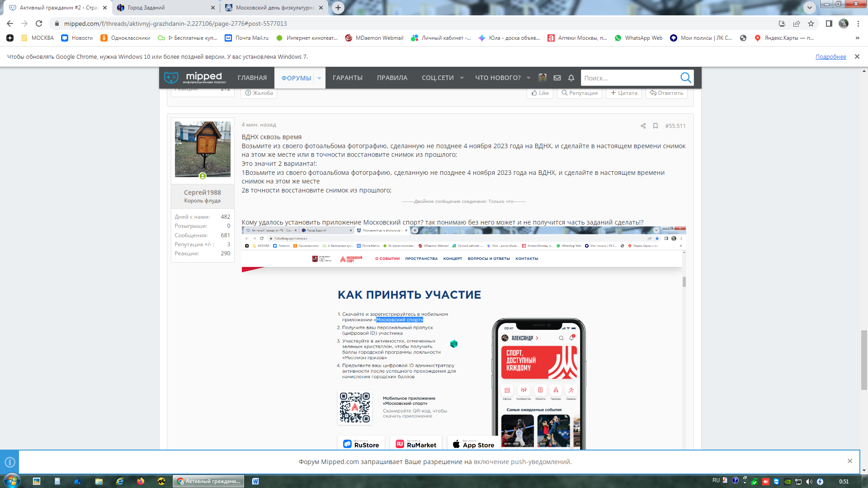Viewport: 868px width, 488px height.
Task: Open NVIDIA tray icon
Action: [x=788, y=482]
